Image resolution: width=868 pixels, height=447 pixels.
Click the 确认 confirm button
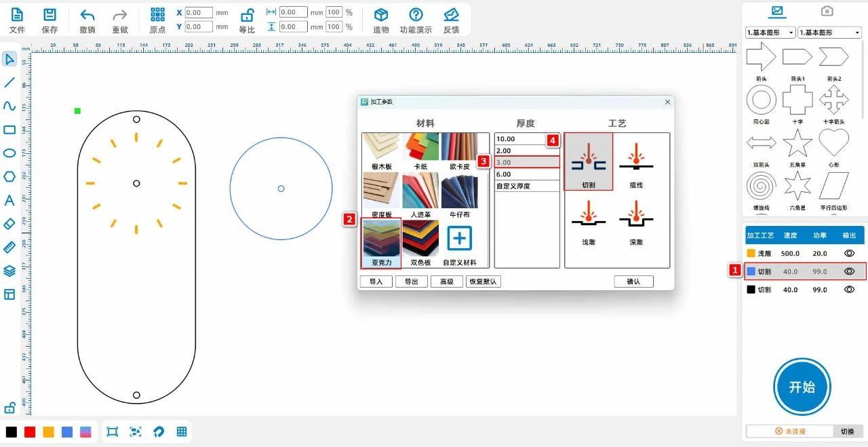pyautogui.click(x=633, y=281)
